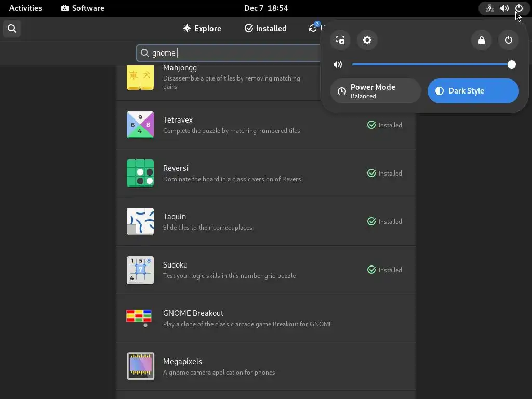This screenshot has height=399, width=532.
Task: Open the Software app menu in the top bar
Action: [x=83, y=8]
